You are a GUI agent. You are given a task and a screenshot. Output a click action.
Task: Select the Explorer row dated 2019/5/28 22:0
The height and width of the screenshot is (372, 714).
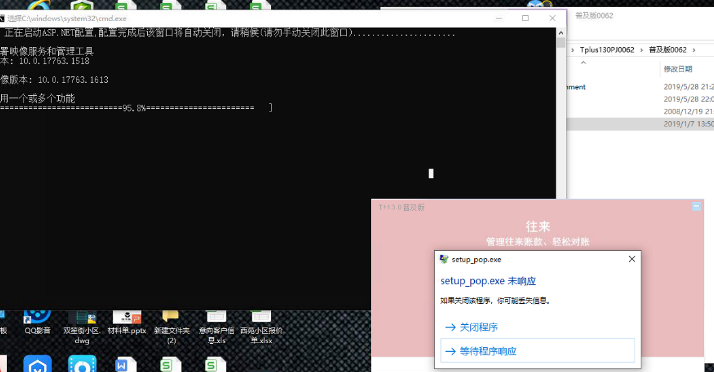(640, 99)
